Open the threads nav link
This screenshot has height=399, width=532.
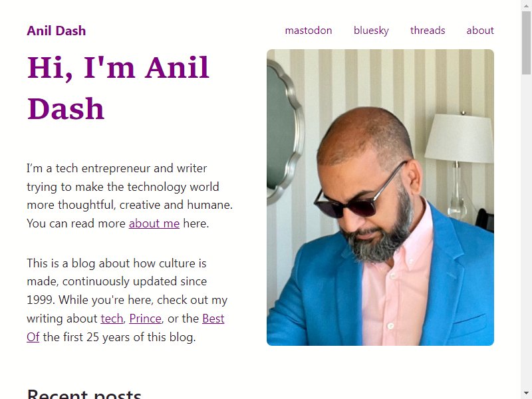428,31
